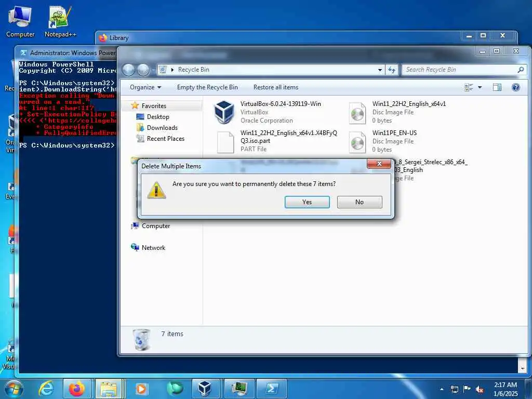This screenshot has height=399, width=532.
Task: Click the search magnifier icon
Action: point(521,70)
